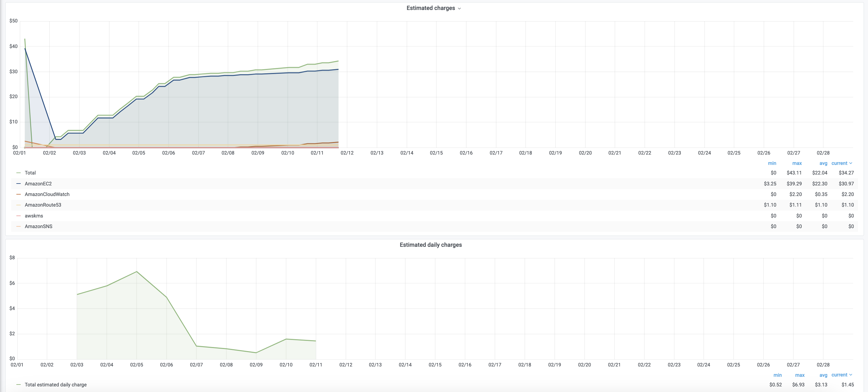Click the awskms legend color marker
This screenshot has height=392, width=868.
tap(19, 216)
